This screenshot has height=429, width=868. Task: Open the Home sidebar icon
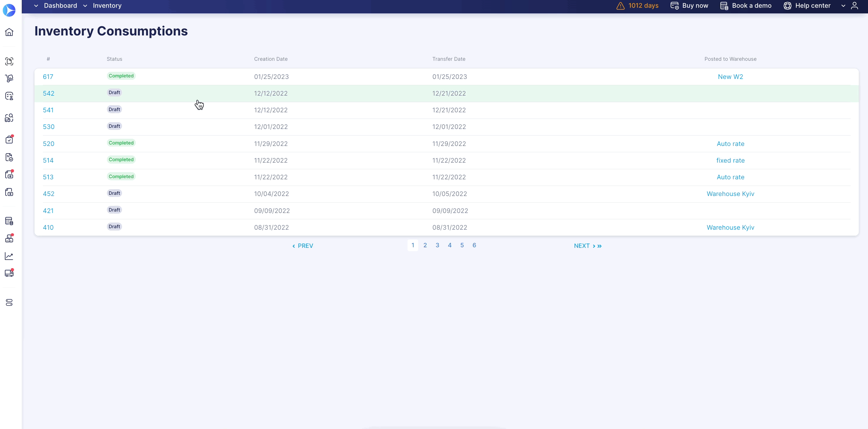click(x=9, y=32)
